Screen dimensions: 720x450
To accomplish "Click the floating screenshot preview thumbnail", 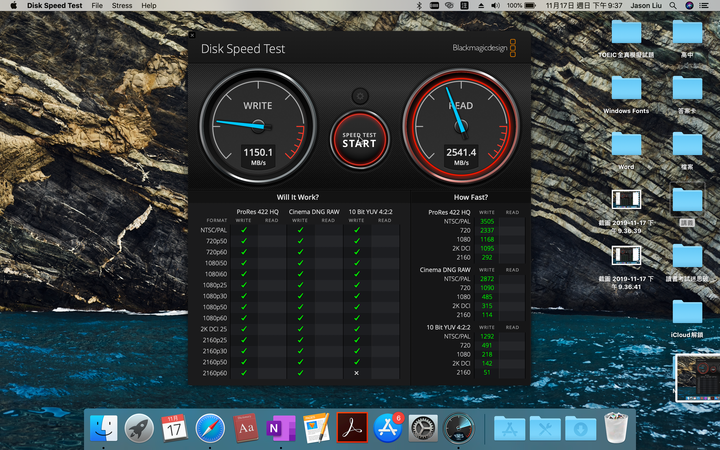I will [697, 378].
